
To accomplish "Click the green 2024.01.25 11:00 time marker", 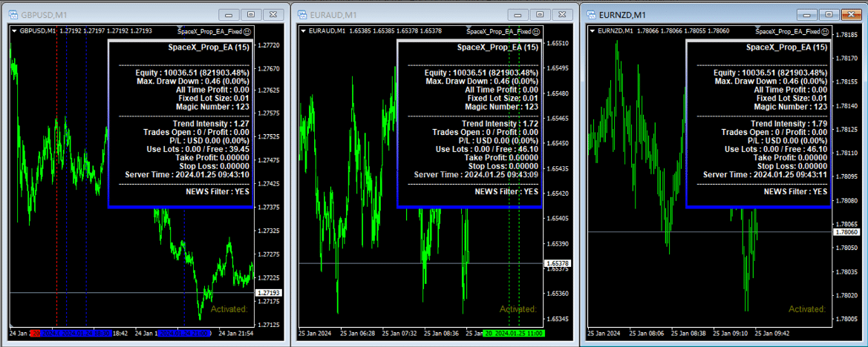I will [x=511, y=334].
